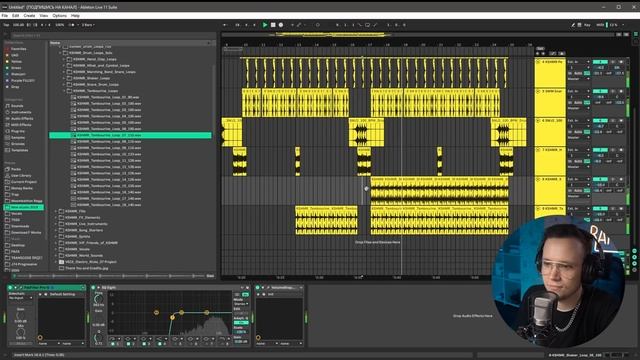Turn off the EQ Eight device activator
The image size is (640, 360).
[x=93, y=288]
